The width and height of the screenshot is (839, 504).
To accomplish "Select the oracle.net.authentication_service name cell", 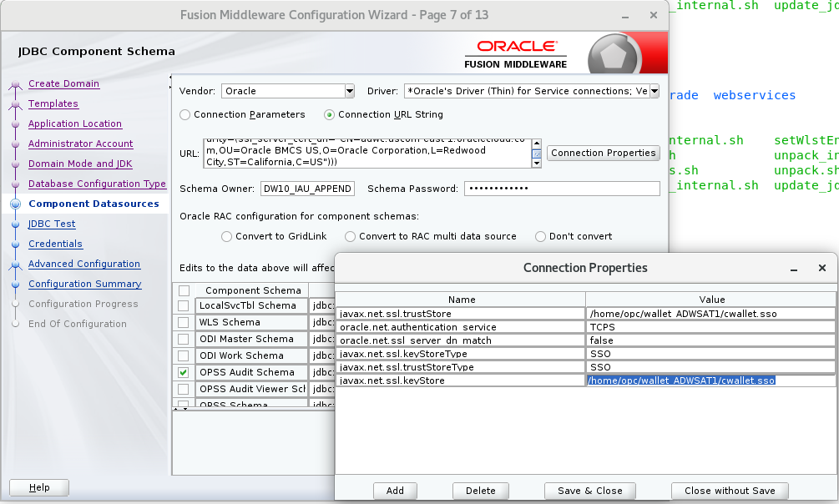I will click(461, 327).
